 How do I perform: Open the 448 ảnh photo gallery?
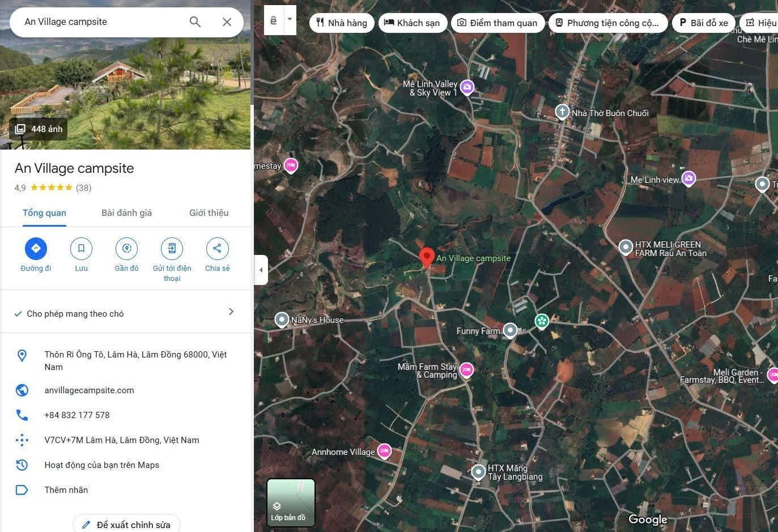click(x=39, y=129)
